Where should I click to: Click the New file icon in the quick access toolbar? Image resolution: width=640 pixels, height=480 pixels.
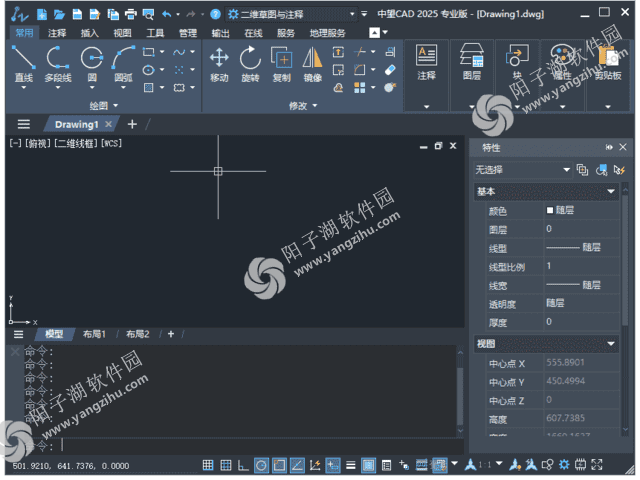point(42,15)
